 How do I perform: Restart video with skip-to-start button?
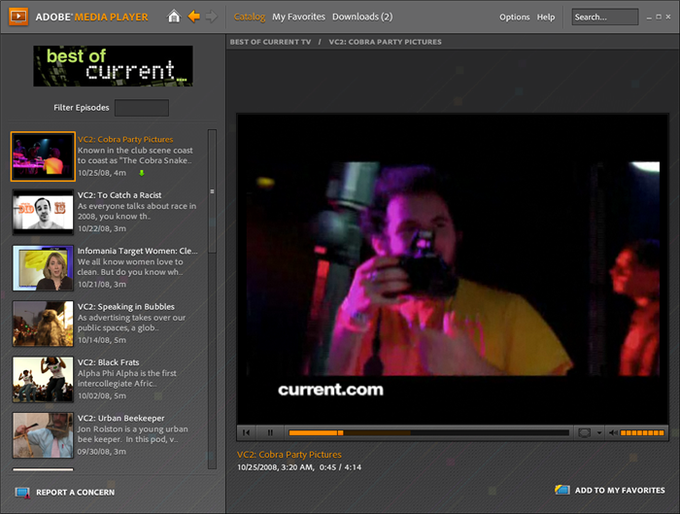246,432
